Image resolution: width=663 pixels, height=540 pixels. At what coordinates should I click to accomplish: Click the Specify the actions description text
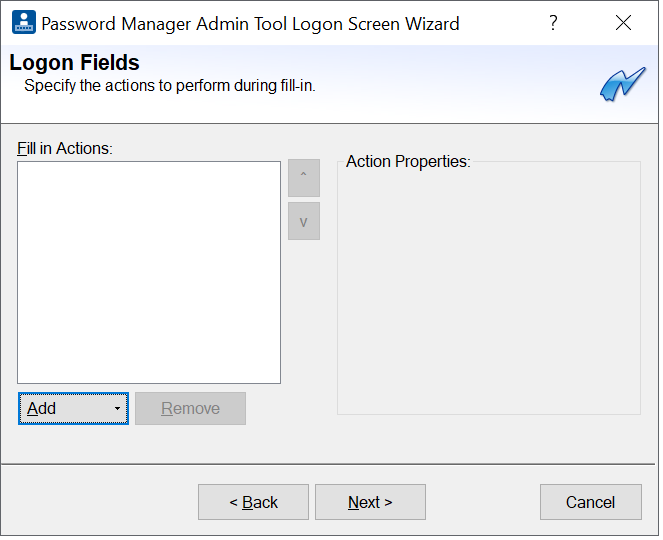pyautogui.click(x=169, y=86)
